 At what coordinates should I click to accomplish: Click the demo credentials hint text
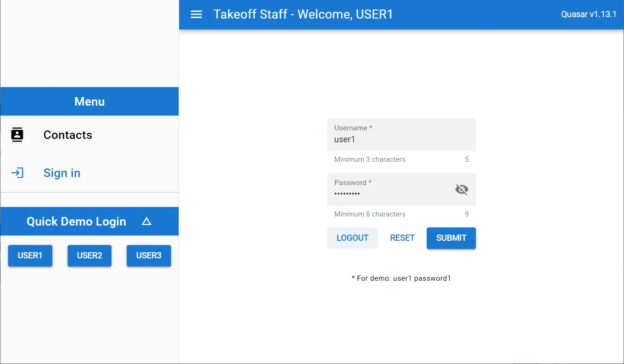(x=401, y=278)
